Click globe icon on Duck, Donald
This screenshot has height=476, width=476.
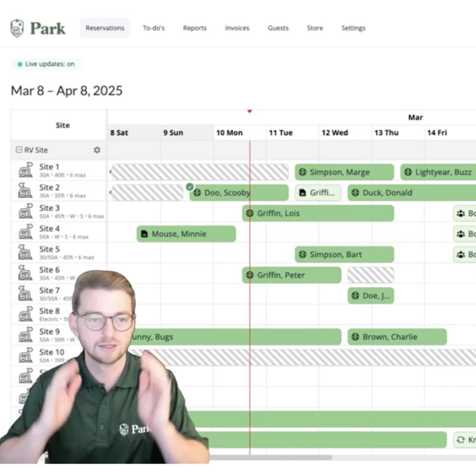point(355,193)
